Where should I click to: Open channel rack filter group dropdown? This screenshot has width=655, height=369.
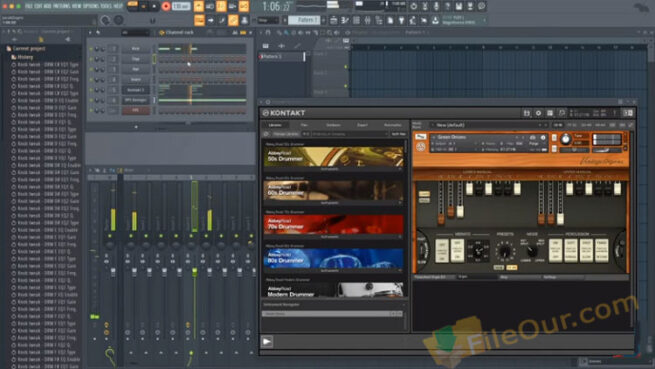(x=135, y=33)
